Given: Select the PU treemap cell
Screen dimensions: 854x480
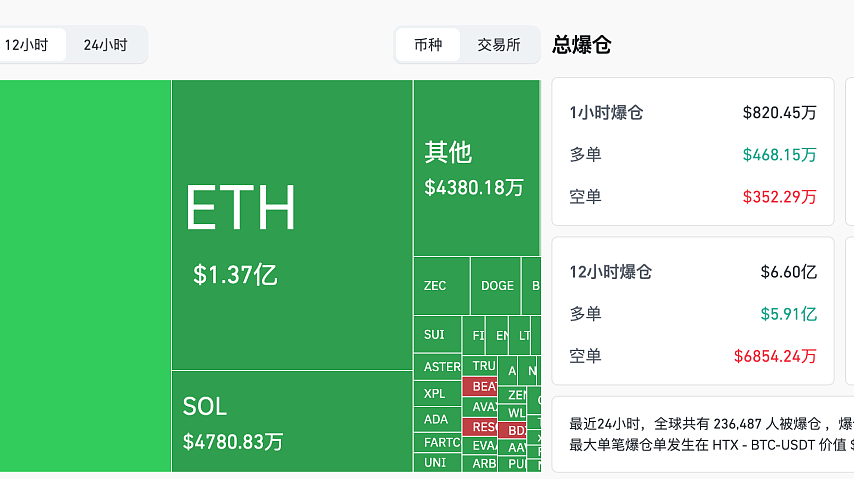Looking at the screenshot, I should click(513, 464).
